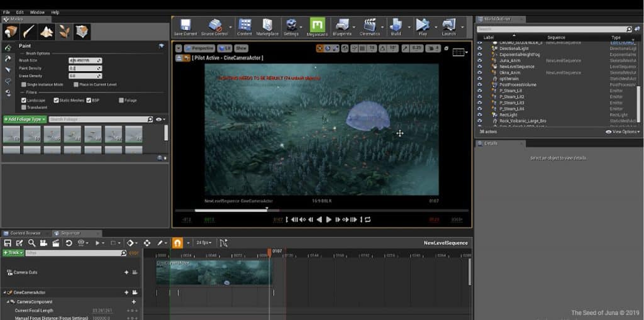Uncheck the Landscape filter checkbox
Screen dimensions: 644x320
(24, 100)
